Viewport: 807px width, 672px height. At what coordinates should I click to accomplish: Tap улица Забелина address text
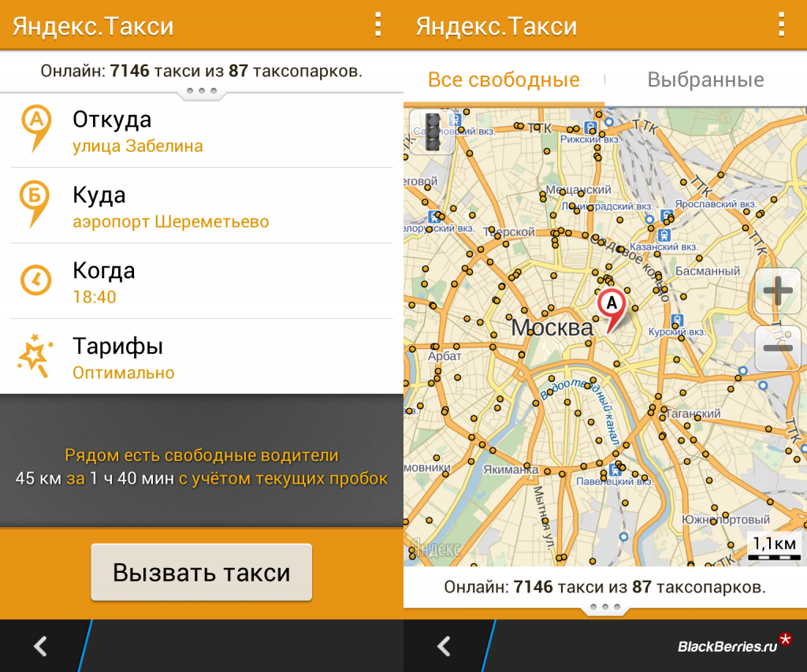click(137, 146)
